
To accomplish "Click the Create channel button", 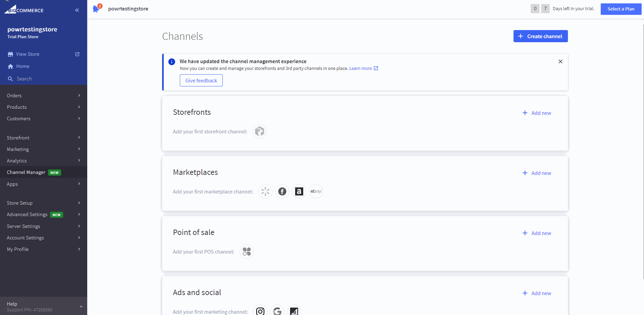I will tap(541, 36).
